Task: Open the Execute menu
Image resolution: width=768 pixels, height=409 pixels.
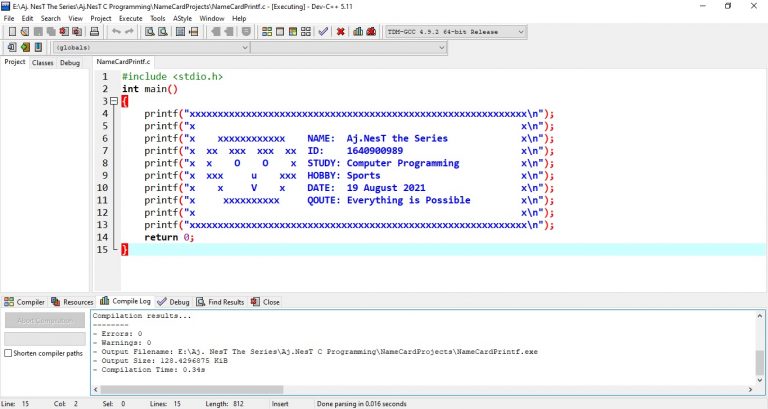Action: [x=130, y=18]
